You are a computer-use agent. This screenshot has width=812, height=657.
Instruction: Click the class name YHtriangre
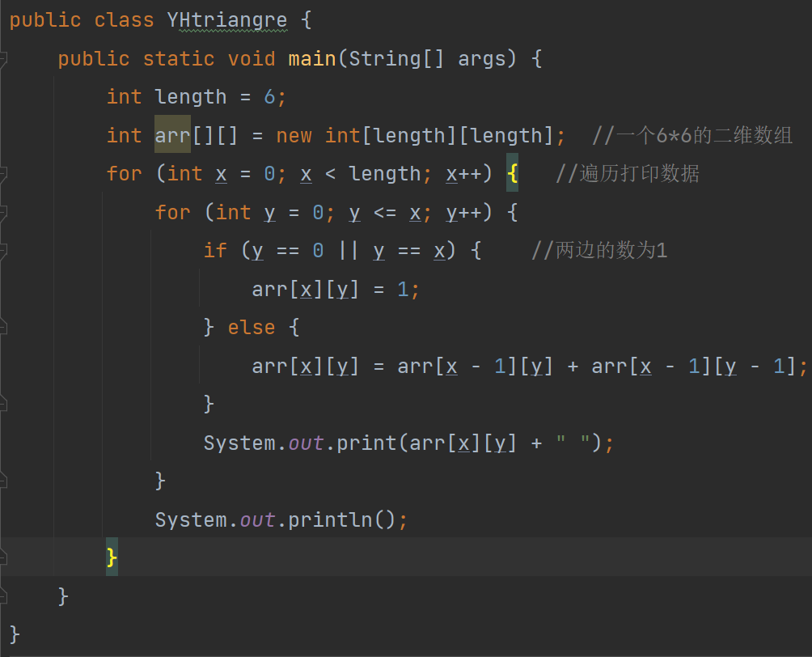[x=226, y=20]
